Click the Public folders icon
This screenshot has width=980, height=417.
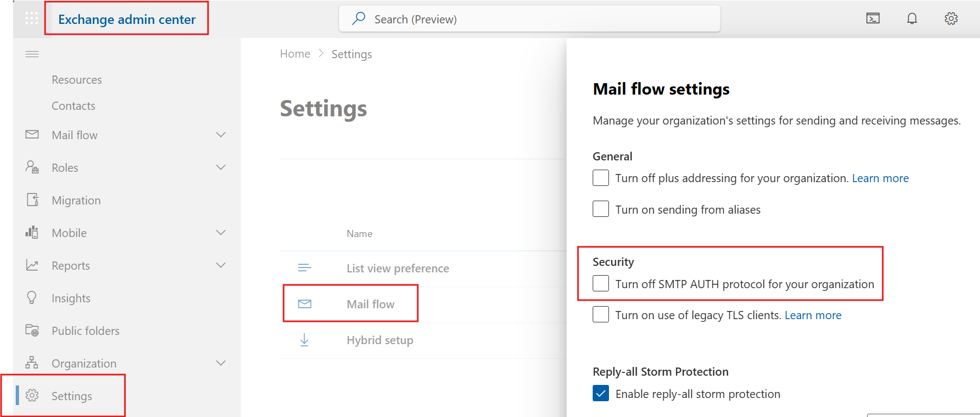pos(32,330)
